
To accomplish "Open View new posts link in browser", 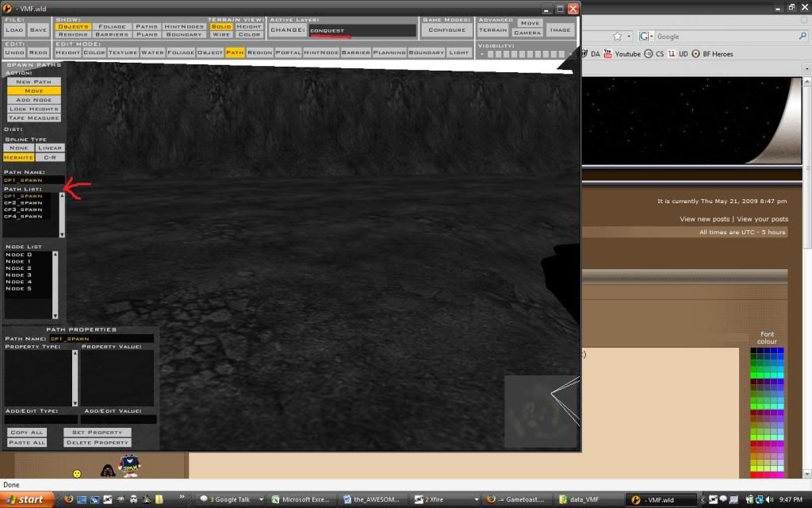I will click(704, 219).
